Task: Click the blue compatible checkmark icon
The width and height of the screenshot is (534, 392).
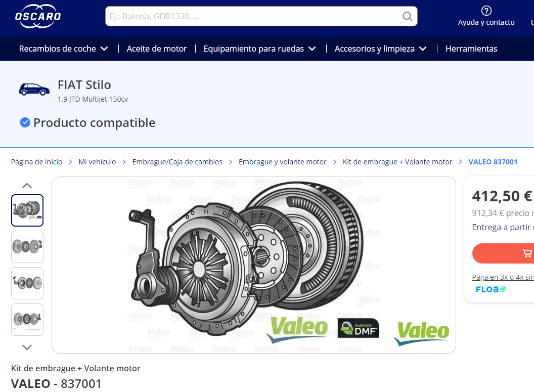Action: (x=25, y=122)
